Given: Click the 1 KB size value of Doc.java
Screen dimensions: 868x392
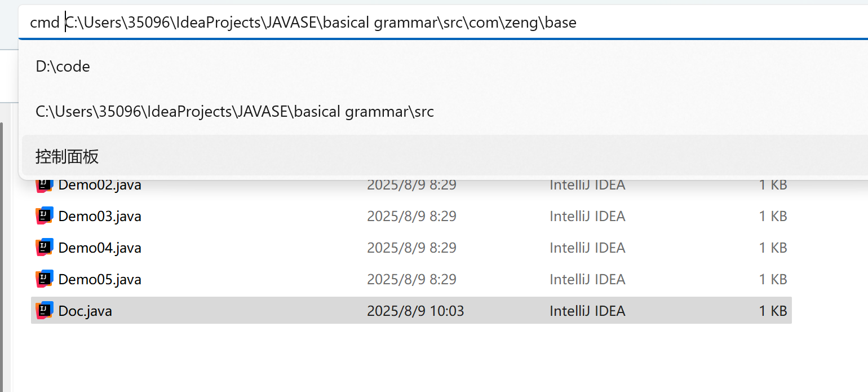Looking at the screenshot, I should pos(772,310).
